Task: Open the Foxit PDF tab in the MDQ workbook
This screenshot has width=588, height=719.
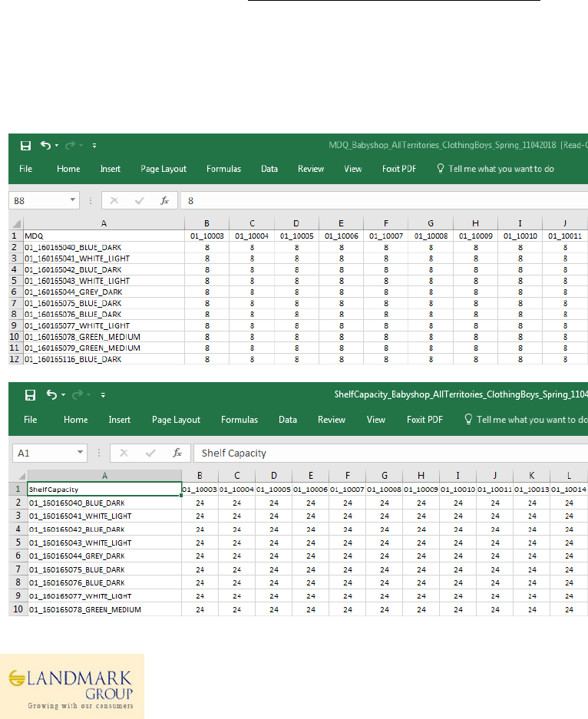Action: tap(399, 169)
